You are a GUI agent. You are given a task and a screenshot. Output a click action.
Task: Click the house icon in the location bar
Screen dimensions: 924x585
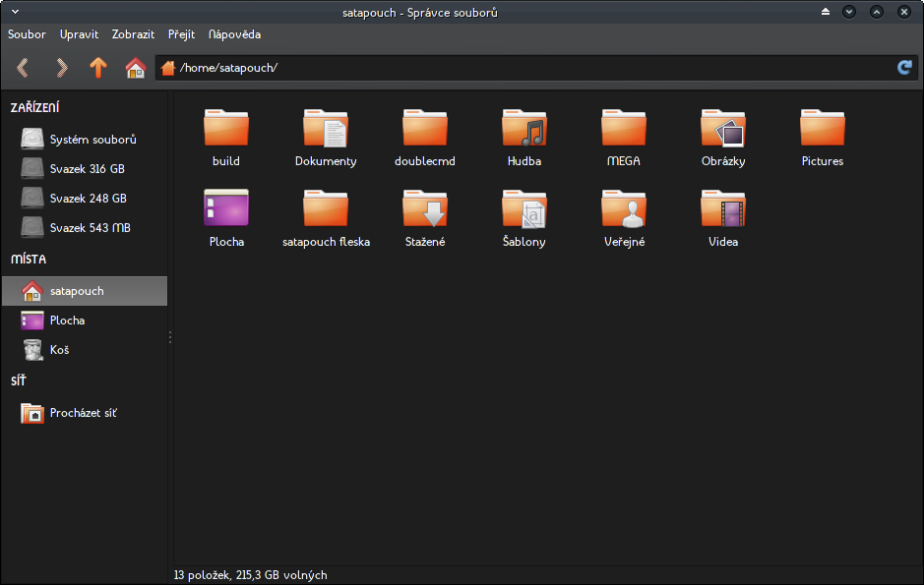[x=168, y=68]
